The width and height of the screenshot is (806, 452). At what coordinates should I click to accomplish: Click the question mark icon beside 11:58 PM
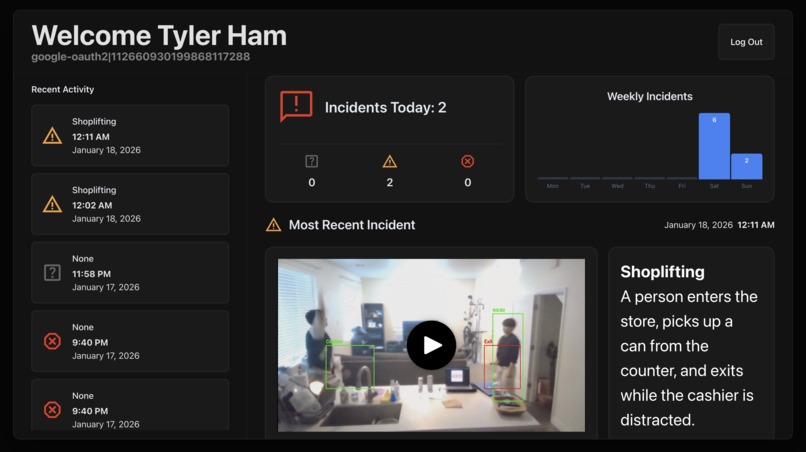pyautogui.click(x=52, y=273)
